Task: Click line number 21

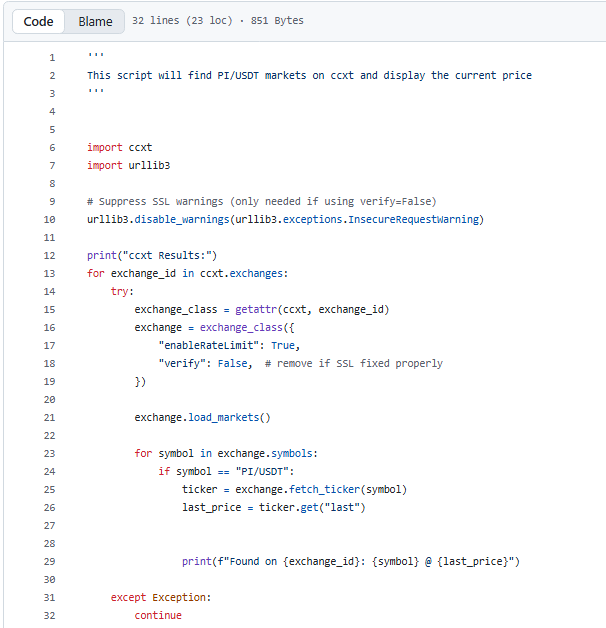Action: 50,418
